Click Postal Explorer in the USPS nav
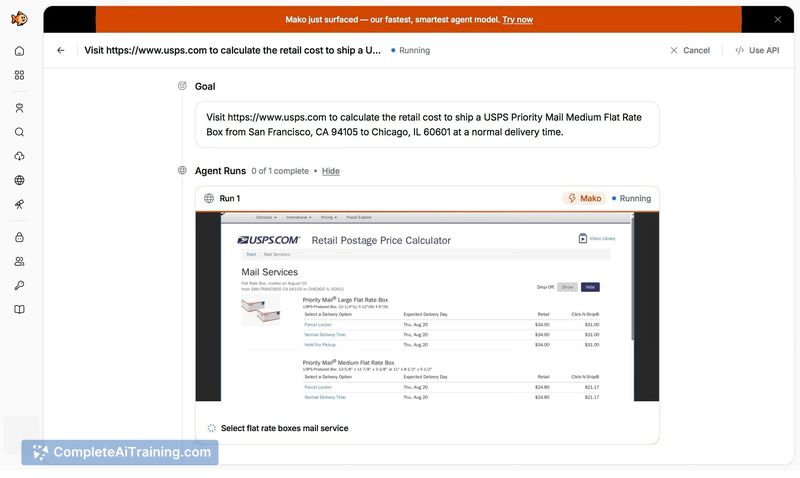Screen dimensions: 800x478 pyautogui.click(x=359, y=217)
